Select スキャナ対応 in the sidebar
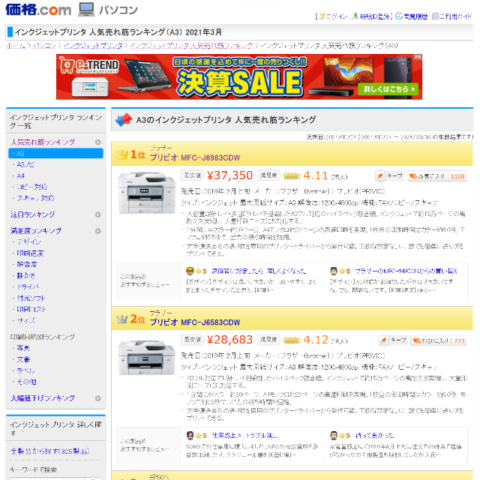 (x=35, y=198)
